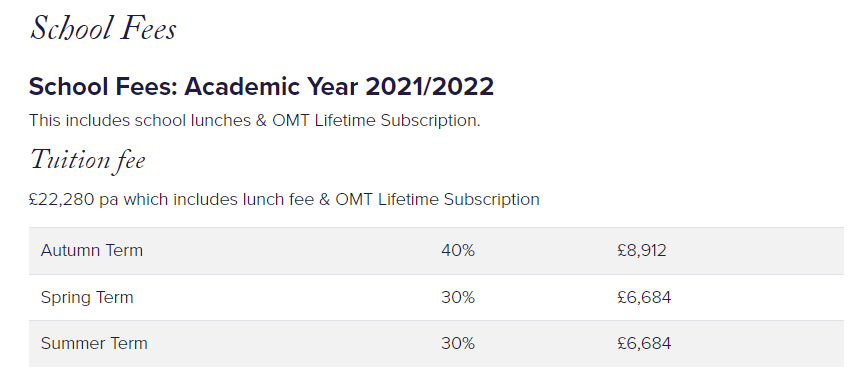The width and height of the screenshot is (860, 383).
Task: Click the word Subscription in tuition line
Action: 492,199
